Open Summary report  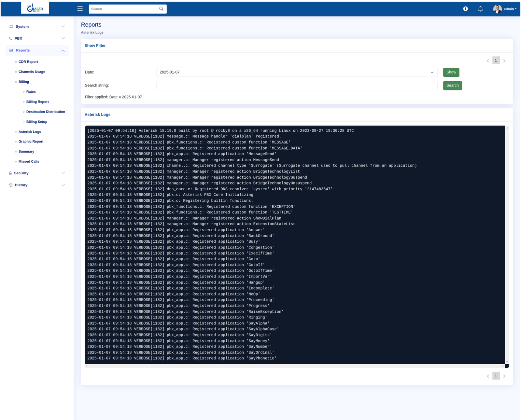coord(26,152)
